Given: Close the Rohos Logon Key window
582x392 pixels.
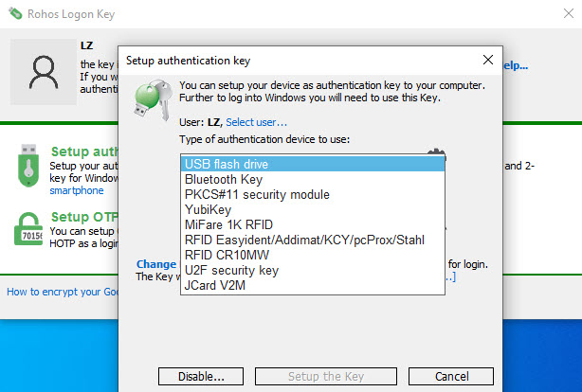Looking at the screenshot, I should coord(569,13).
